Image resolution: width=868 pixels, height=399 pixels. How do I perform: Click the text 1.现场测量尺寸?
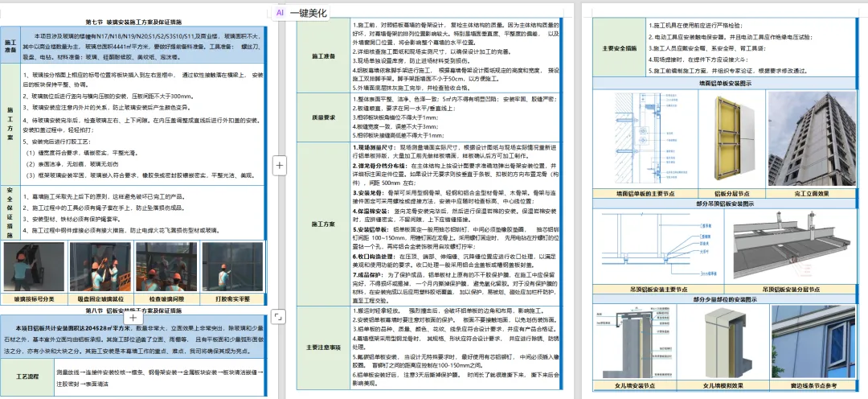[x=375, y=148]
